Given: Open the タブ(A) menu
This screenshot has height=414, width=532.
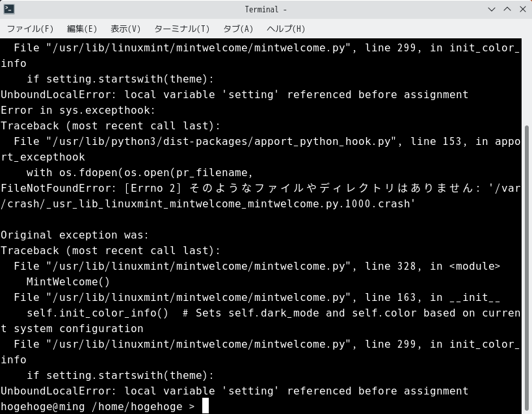Looking at the screenshot, I should pos(238,29).
